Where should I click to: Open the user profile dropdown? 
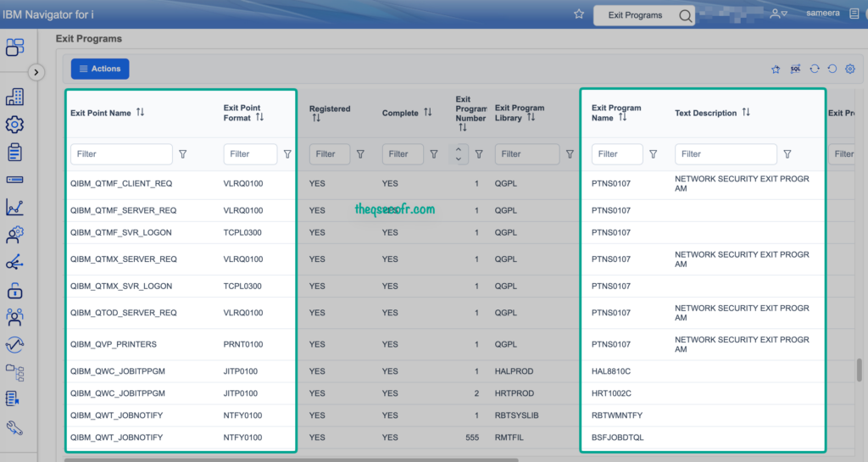778,14
